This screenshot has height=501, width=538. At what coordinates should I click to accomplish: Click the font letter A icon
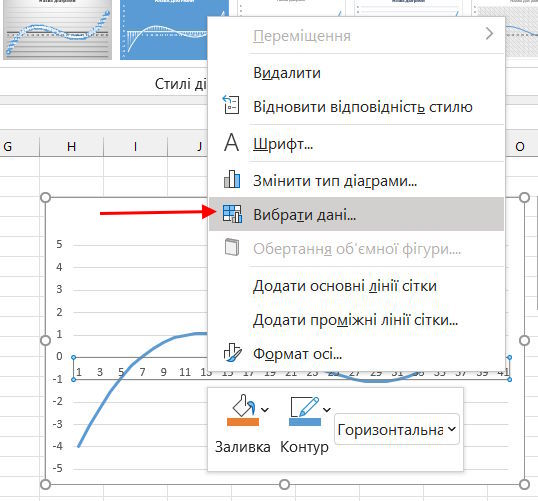pyautogui.click(x=232, y=142)
